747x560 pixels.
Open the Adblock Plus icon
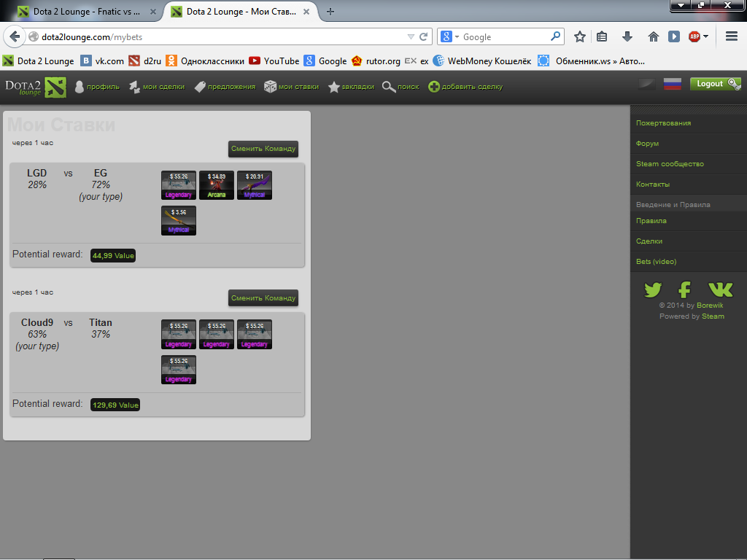pos(694,36)
